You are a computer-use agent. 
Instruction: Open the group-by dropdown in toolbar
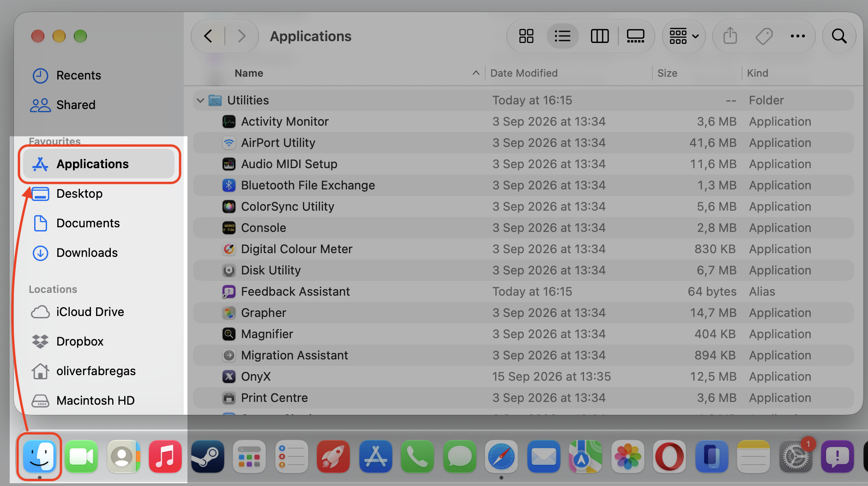[684, 36]
